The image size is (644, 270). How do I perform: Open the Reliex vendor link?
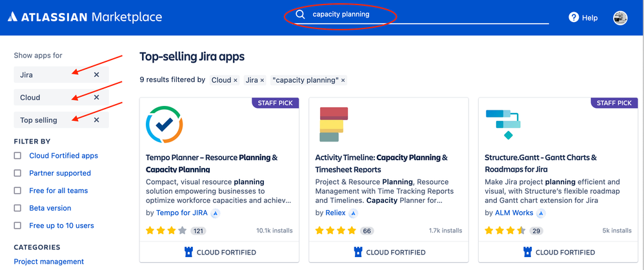click(x=336, y=213)
